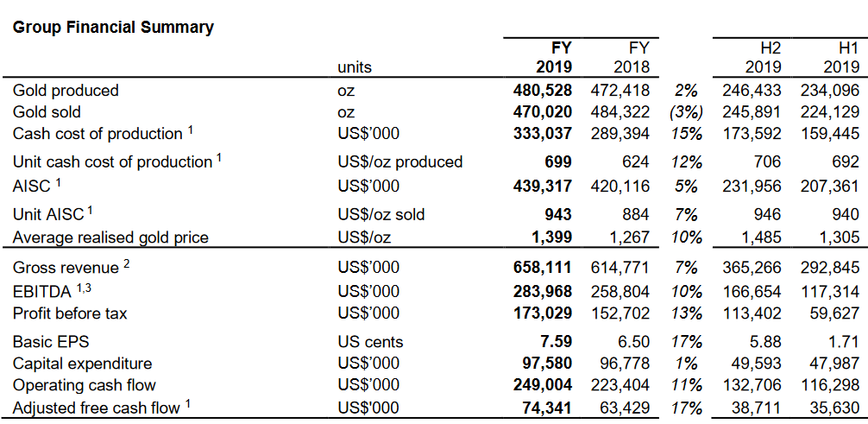Select the Cash cost of production label

coord(97,134)
